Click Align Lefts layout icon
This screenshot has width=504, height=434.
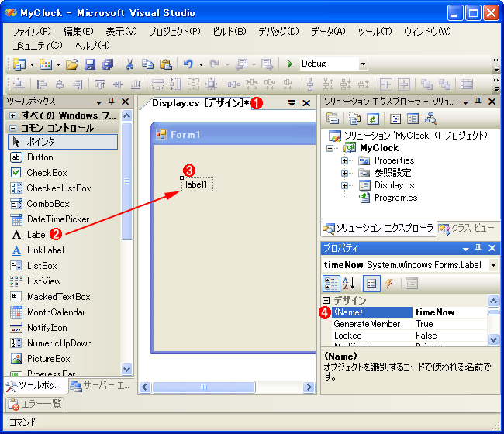[x=41, y=84]
